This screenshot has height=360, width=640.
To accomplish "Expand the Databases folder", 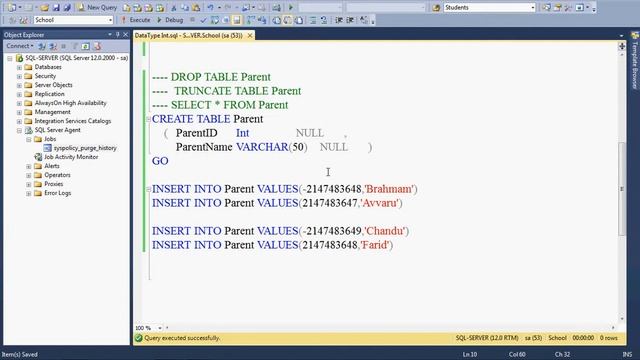I will click(x=19, y=67).
